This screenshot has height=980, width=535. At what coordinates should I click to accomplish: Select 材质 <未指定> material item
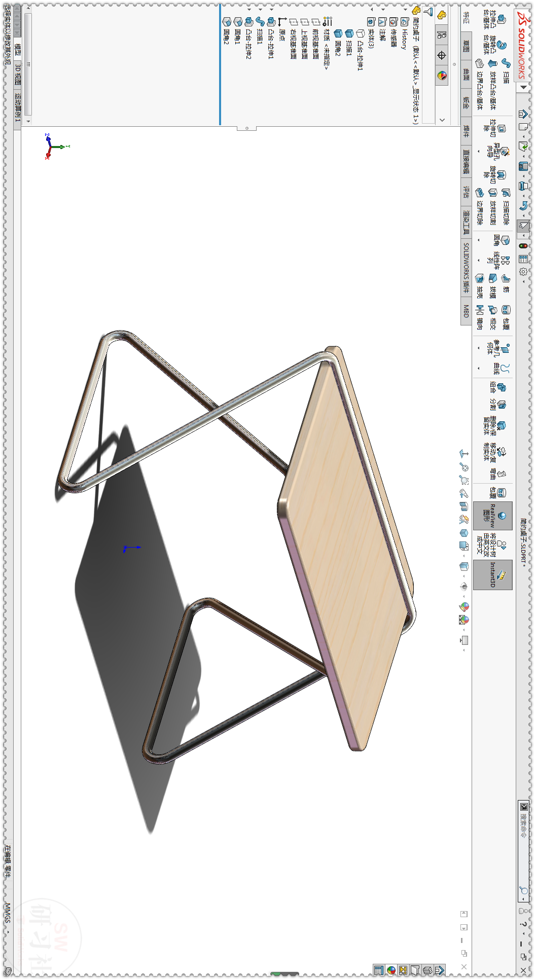pos(327,44)
